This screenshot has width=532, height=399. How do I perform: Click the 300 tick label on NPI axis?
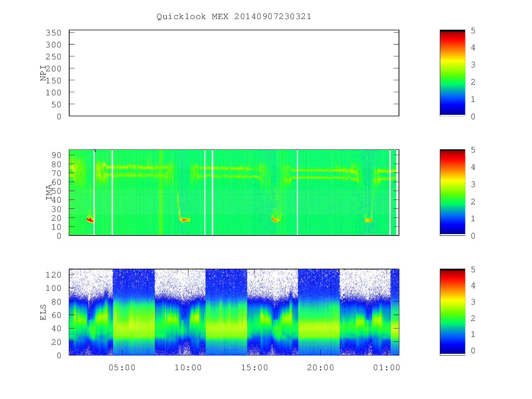54,45
